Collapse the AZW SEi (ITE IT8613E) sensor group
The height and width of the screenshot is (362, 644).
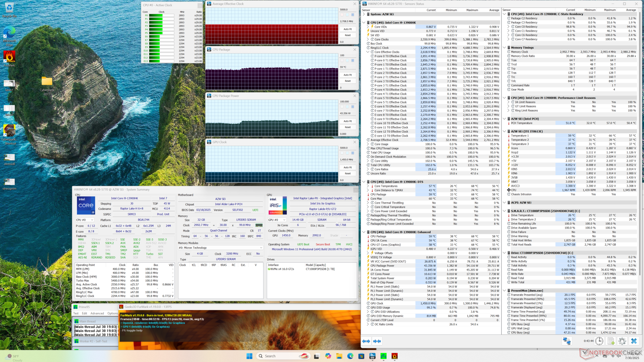(504, 131)
